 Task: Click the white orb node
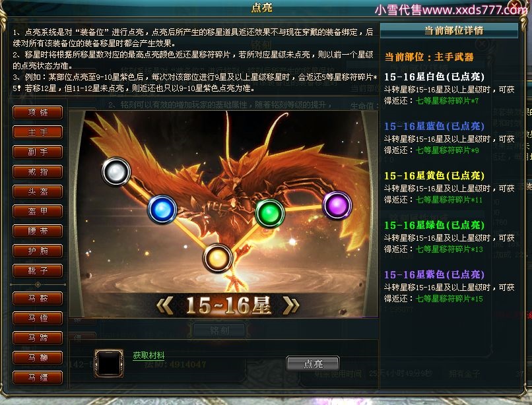point(116,171)
